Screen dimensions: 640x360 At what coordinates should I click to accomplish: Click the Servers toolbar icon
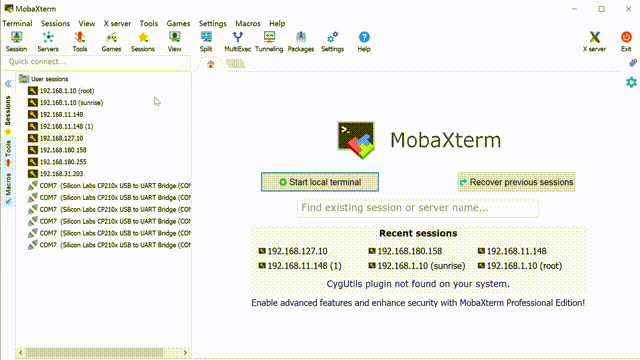(48, 42)
